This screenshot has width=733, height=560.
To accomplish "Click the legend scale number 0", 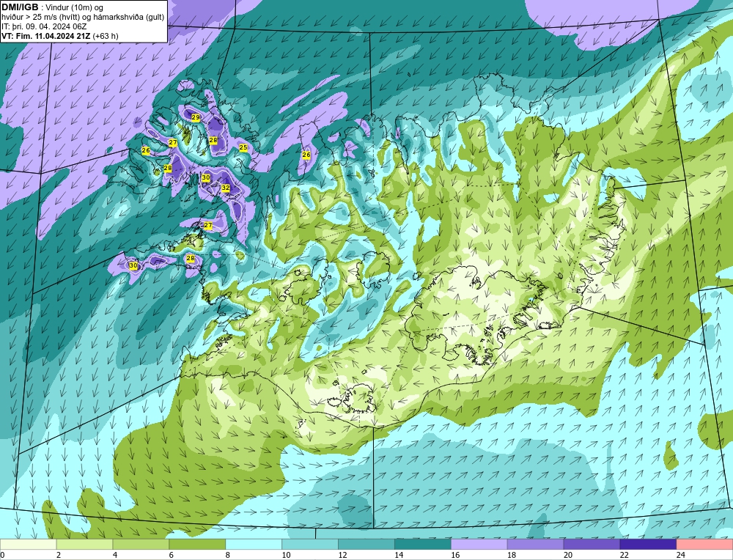I will pyautogui.click(x=2, y=555).
